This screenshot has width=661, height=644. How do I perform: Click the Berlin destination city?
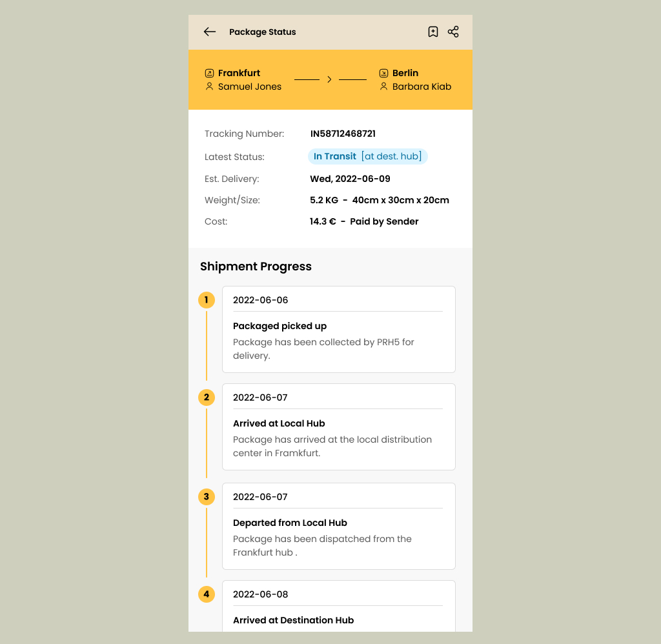(405, 73)
